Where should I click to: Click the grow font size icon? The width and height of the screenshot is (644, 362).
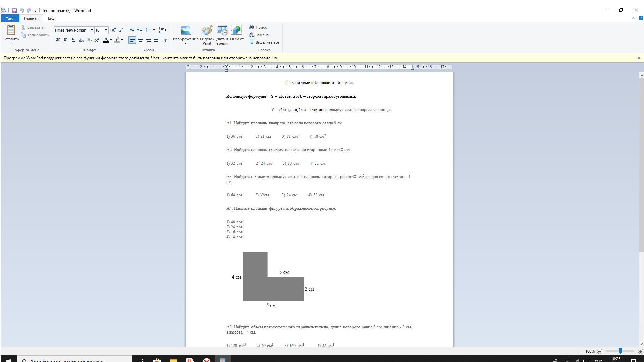pos(113,30)
